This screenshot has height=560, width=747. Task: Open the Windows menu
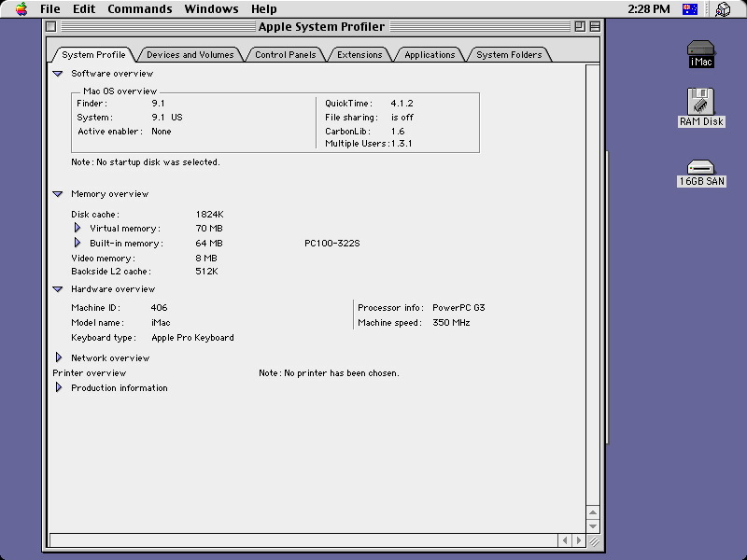coord(211,9)
